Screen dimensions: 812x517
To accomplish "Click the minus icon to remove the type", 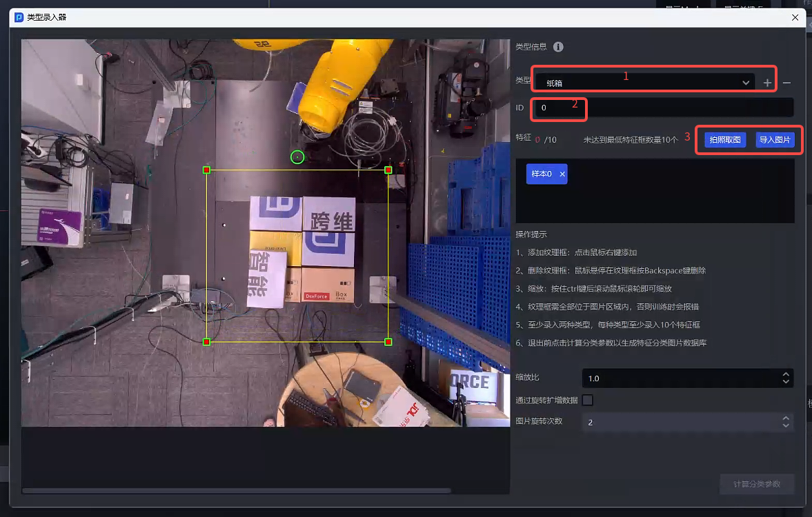I will coord(786,83).
